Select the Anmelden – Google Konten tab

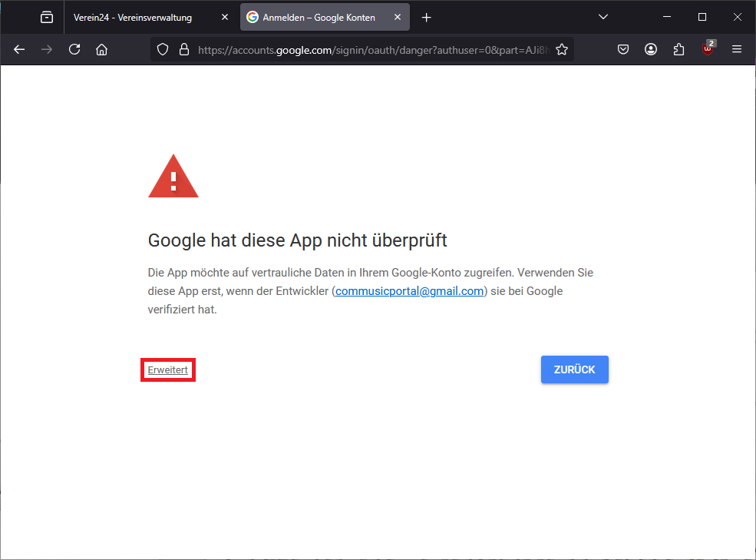click(325, 18)
